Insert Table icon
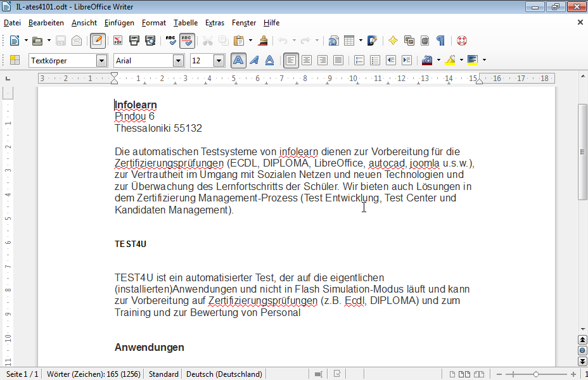The image size is (588, 380). tap(349, 41)
